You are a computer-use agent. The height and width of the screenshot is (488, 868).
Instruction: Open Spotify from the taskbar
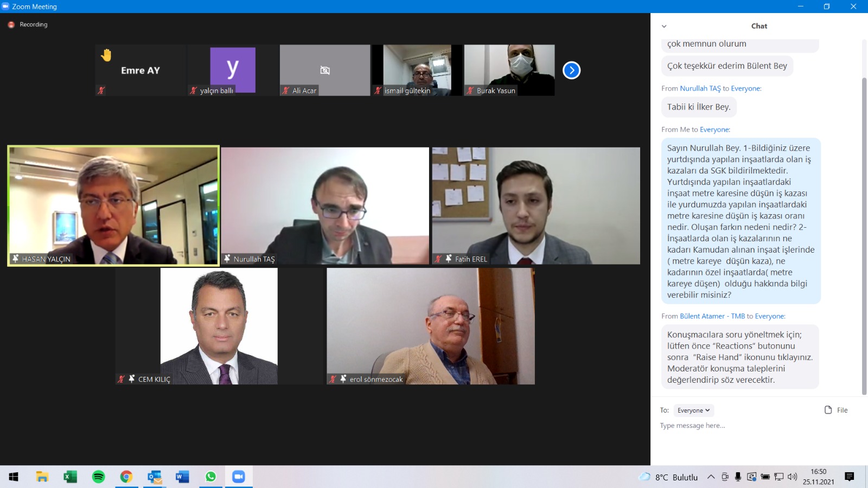[x=98, y=477]
